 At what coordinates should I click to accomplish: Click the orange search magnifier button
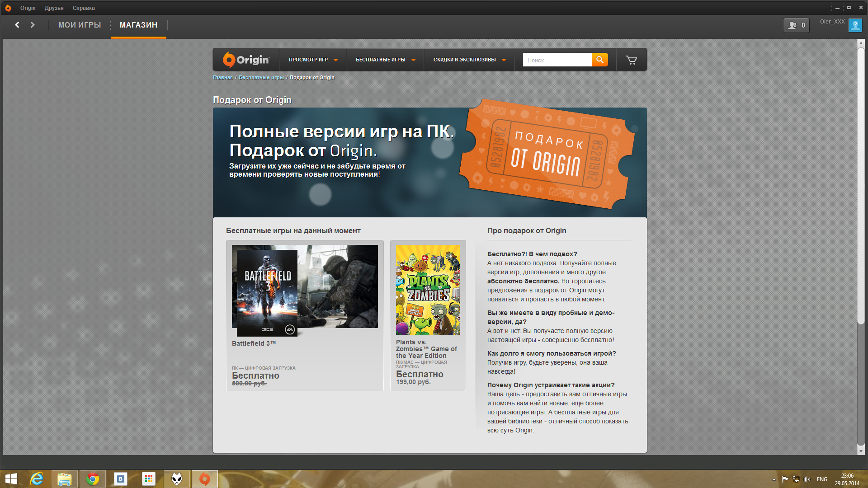pyautogui.click(x=599, y=60)
